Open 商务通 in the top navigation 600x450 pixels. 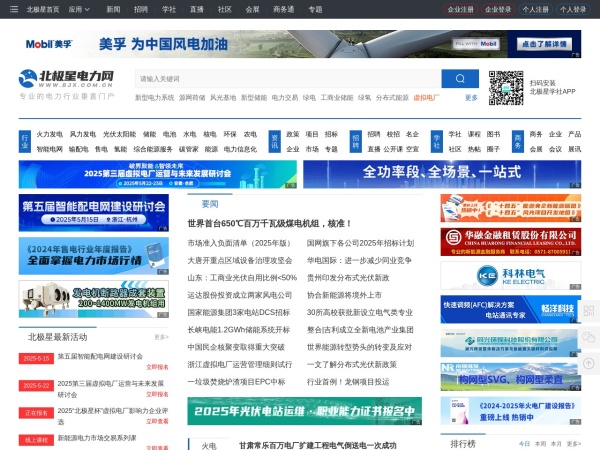tap(284, 9)
